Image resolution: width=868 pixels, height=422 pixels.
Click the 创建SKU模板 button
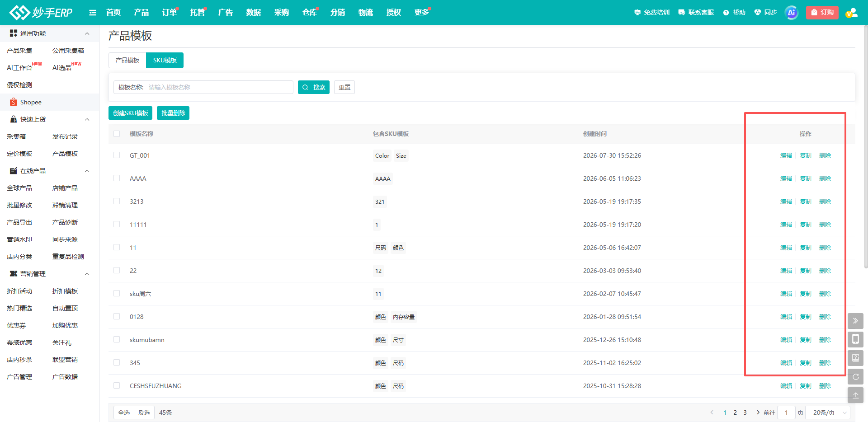[131, 113]
